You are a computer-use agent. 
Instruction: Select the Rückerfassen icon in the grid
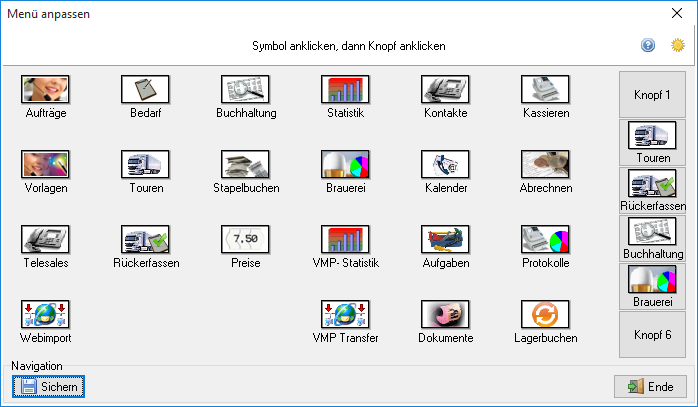click(x=145, y=239)
